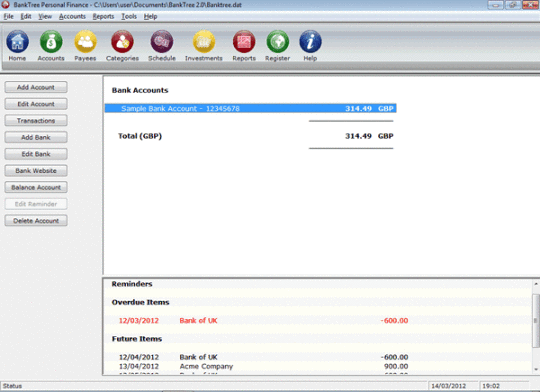Click the Future Items heading

click(137, 339)
